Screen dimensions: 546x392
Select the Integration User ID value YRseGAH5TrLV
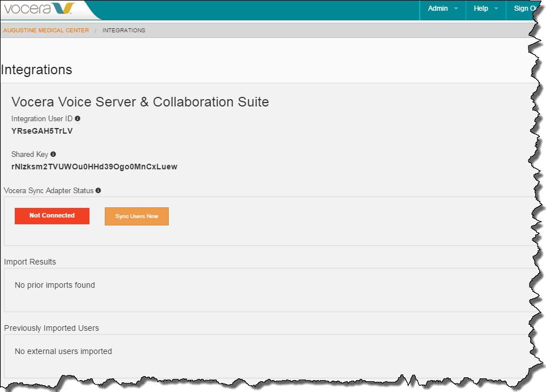click(x=41, y=131)
